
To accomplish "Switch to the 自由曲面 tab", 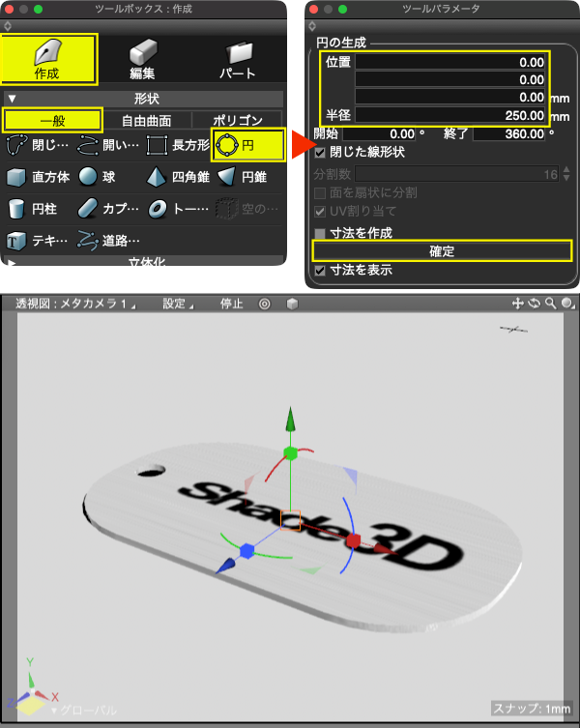I will [x=147, y=121].
